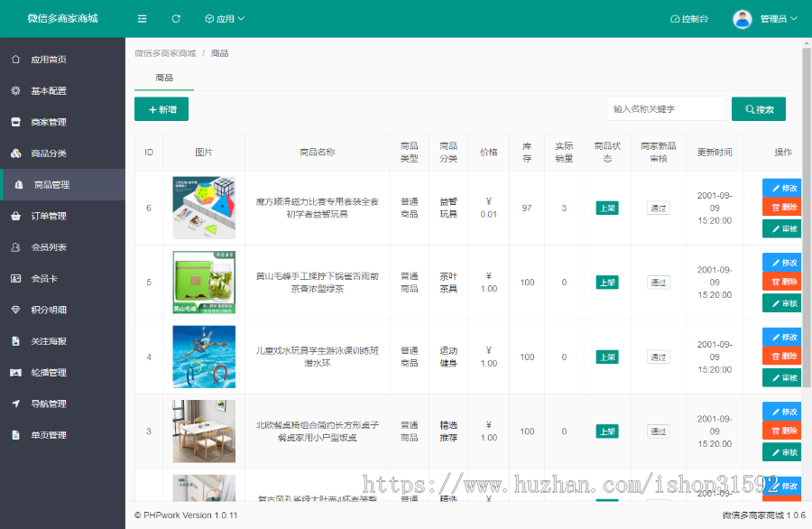Viewport: 812px width, 529px height.
Task: Click the refresh icon in top bar
Action: click(x=176, y=18)
